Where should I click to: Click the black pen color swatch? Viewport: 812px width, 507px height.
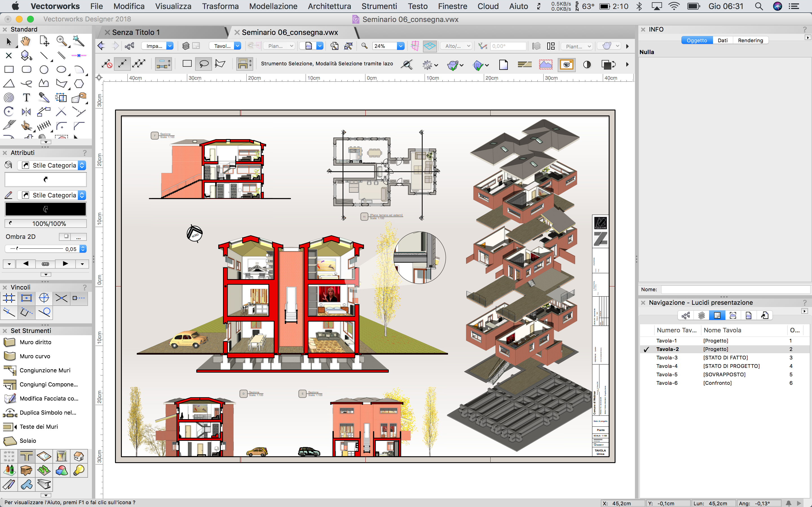[x=46, y=209]
